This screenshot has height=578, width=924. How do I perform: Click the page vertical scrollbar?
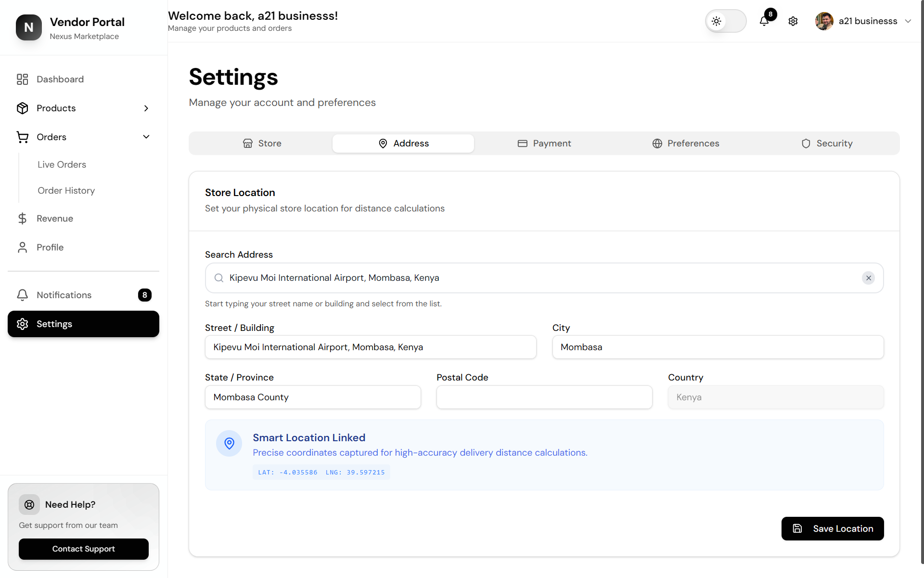click(922, 282)
